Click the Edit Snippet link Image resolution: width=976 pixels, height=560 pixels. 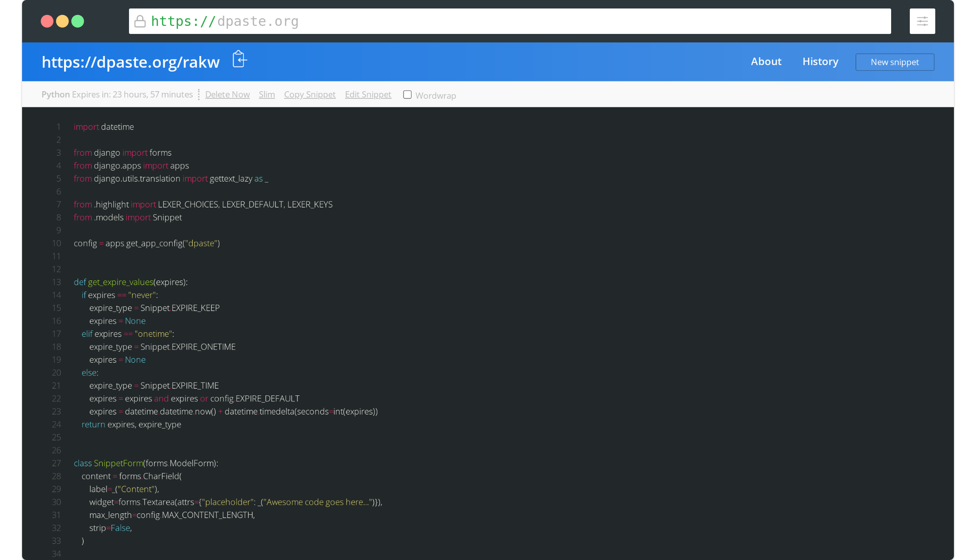click(368, 95)
